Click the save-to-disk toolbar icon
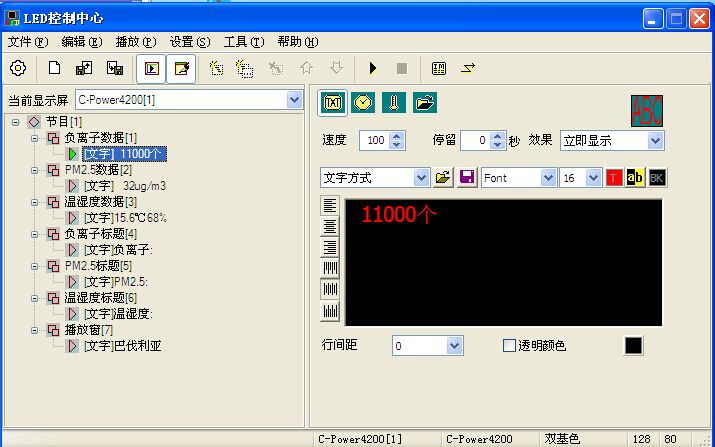The width and height of the screenshot is (715, 447). coord(114,68)
